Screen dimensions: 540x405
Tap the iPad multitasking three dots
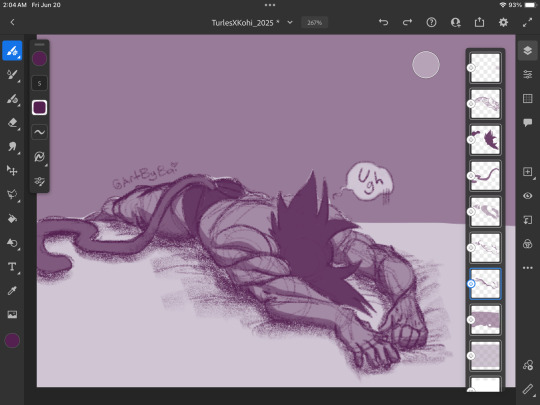point(270,5)
